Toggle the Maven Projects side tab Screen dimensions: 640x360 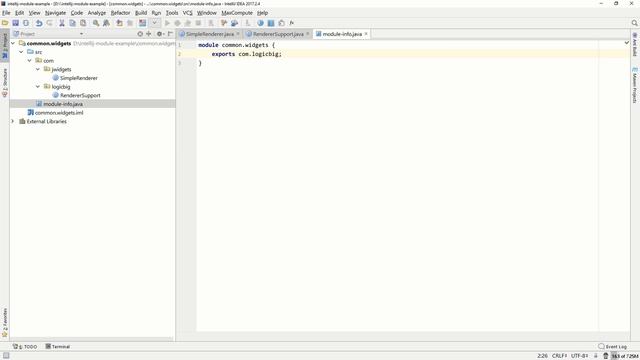coord(635,85)
